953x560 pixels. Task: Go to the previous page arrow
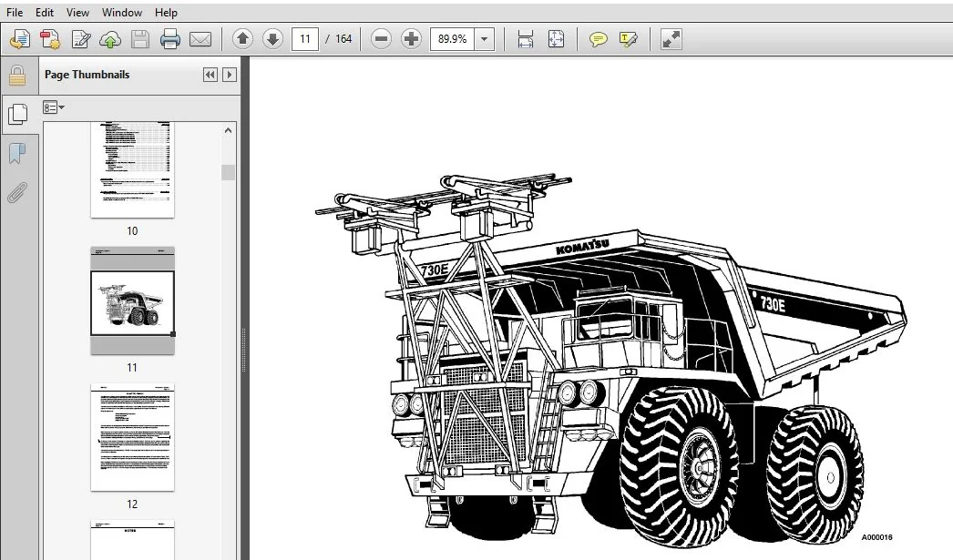click(x=242, y=39)
